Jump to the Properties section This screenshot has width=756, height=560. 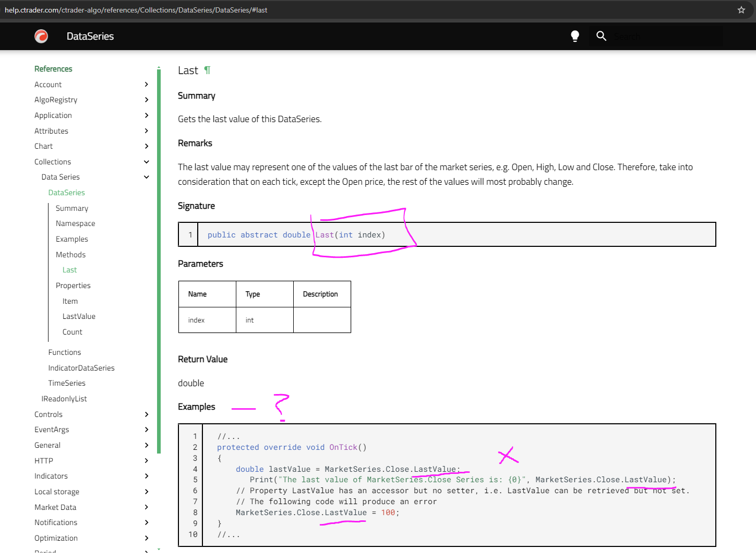[x=73, y=285]
